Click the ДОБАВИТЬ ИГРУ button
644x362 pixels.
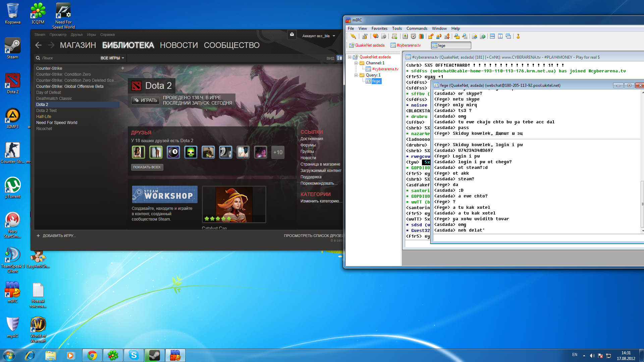pyautogui.click(x=56, y=236)
